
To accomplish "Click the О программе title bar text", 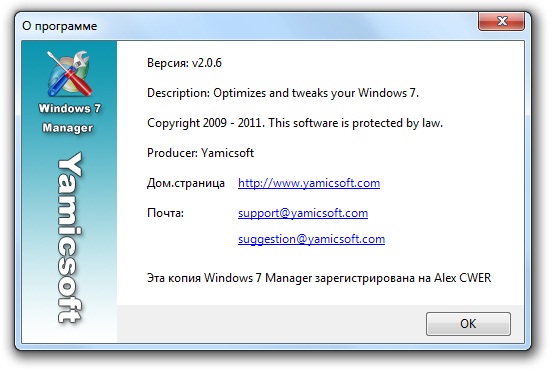I will click(x=59, y=26).
